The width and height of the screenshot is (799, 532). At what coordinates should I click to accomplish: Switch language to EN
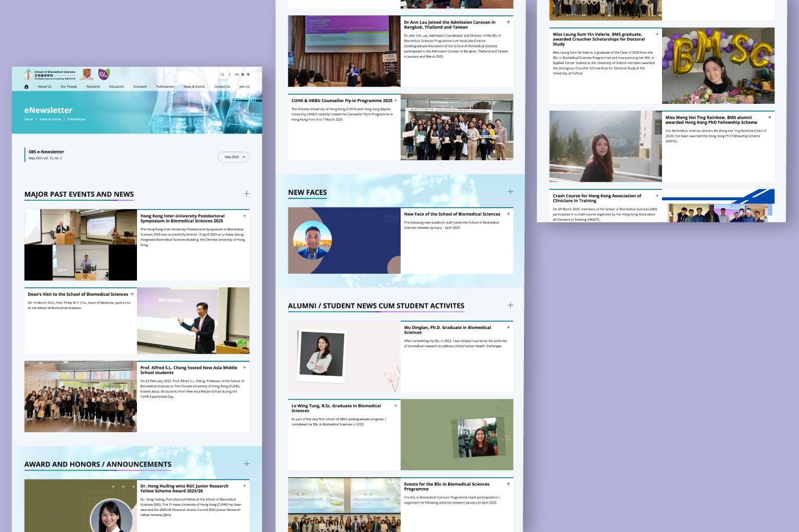click(x=237, y=75)
